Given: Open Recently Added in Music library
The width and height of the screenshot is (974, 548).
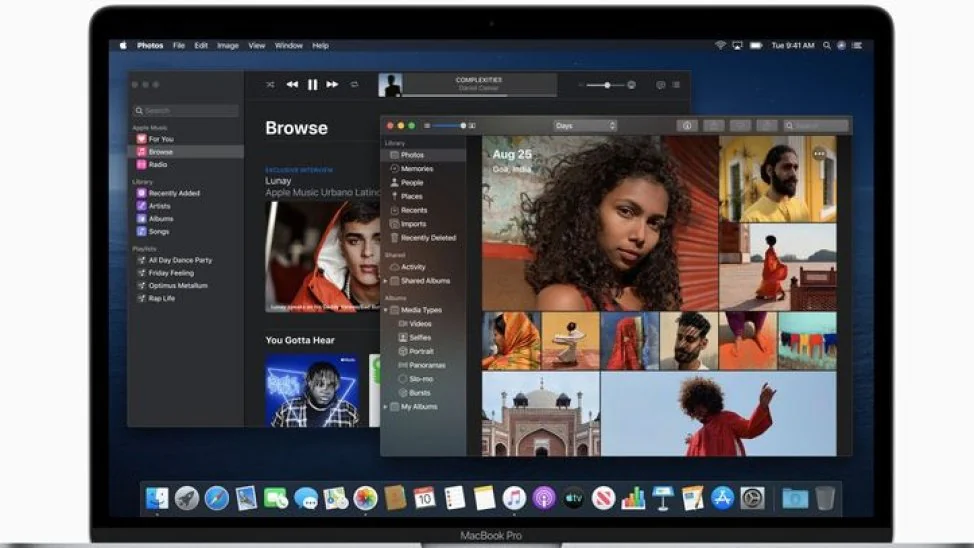Looking at the screenshot, I should coord(186,193).
